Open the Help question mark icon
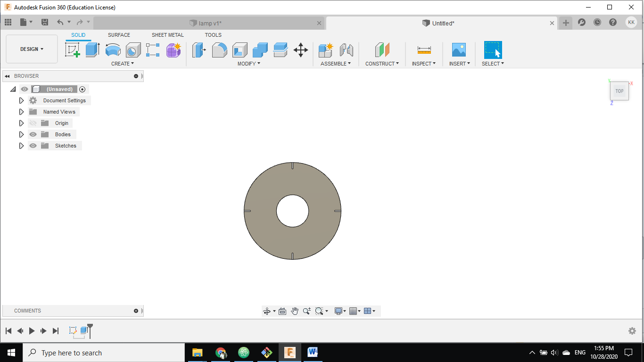The height and width of the screenshot is (362, 644). click(613, 22)
